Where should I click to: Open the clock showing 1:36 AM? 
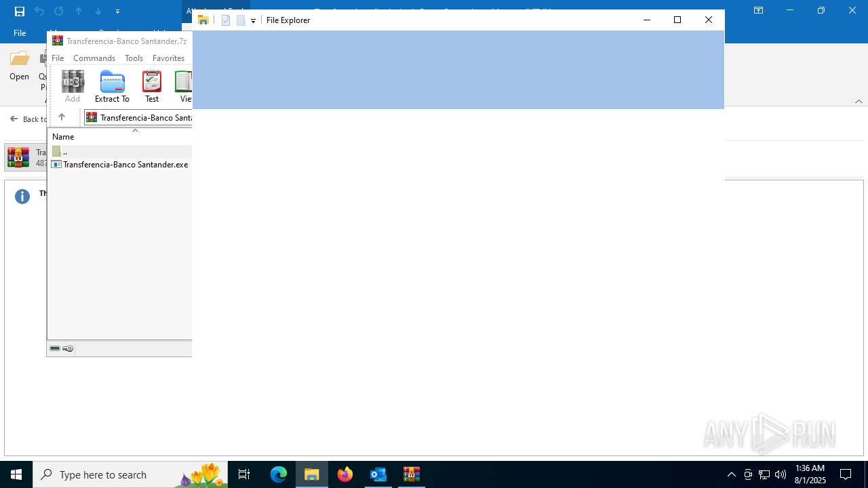(810, 474)
